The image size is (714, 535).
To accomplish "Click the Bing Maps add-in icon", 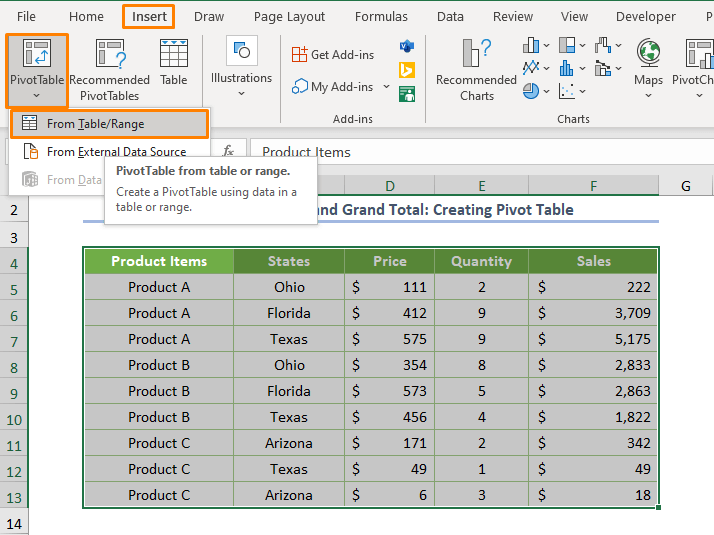I will tap(407, 70).
